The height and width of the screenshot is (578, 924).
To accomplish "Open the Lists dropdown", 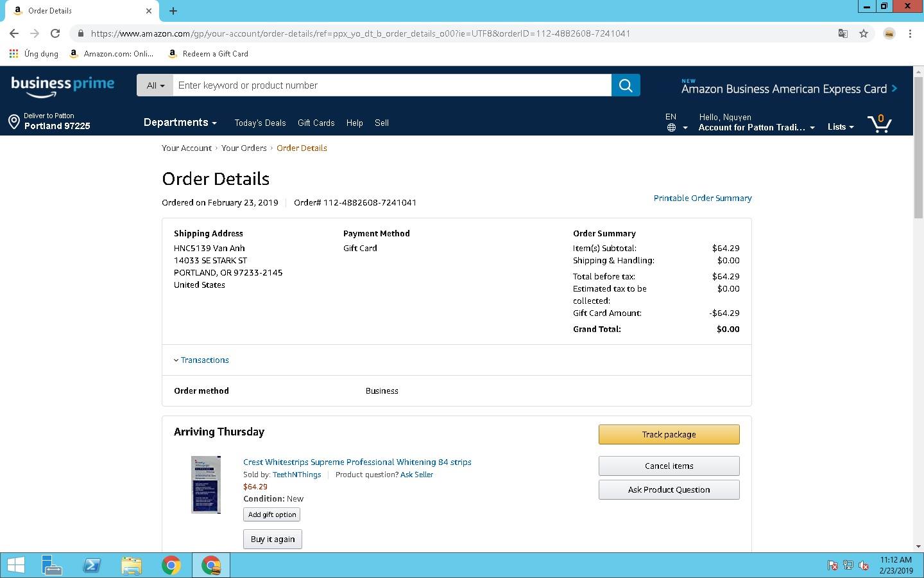I will pos(840,127).
